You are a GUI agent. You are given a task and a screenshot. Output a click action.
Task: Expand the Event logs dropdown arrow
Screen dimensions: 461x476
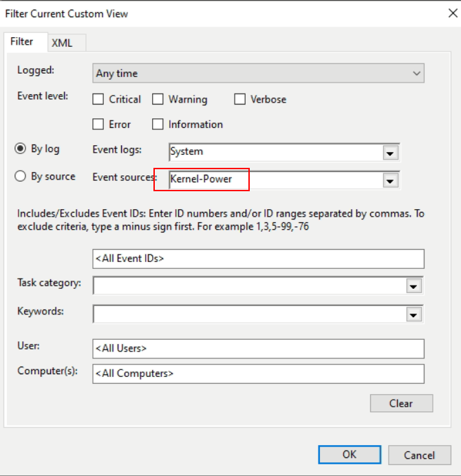click(390, 153)
